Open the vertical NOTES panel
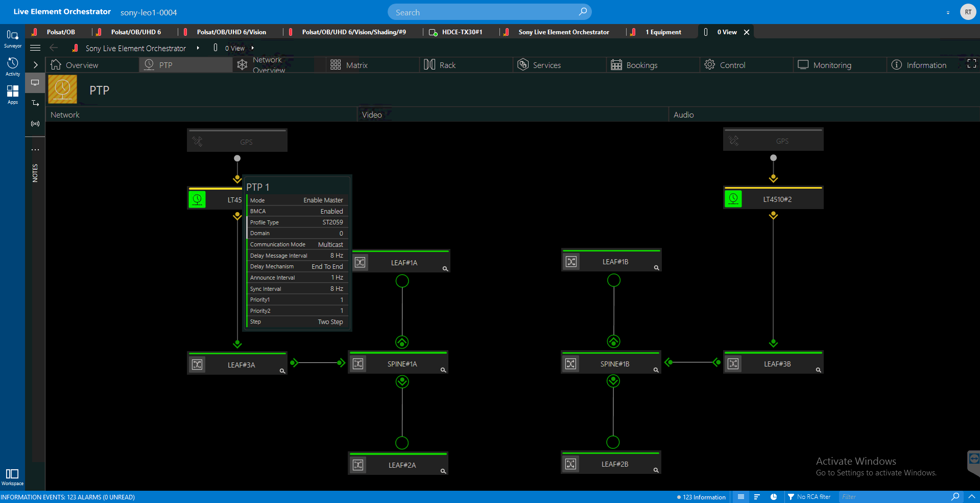The width and height of the screenshot is (980, 503). [x=35, y=173]
